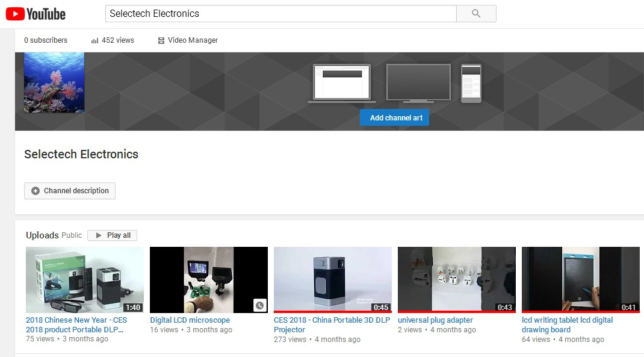Click the Public visibility label

72,235
